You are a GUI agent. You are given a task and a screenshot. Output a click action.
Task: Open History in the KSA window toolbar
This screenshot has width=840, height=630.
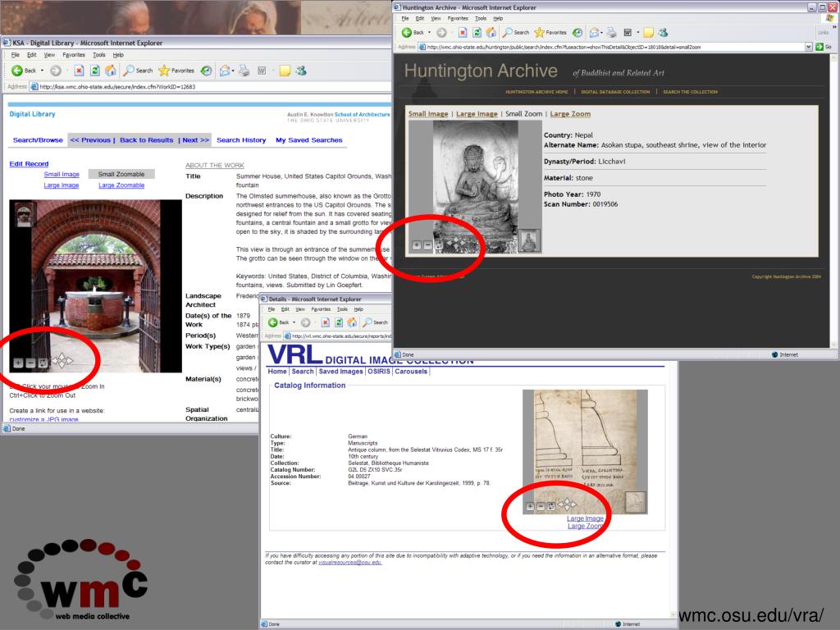tap(206, 71)
